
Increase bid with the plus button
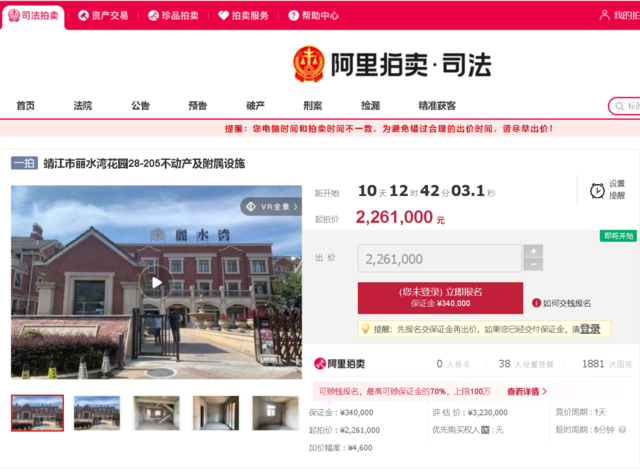point(533,251)
